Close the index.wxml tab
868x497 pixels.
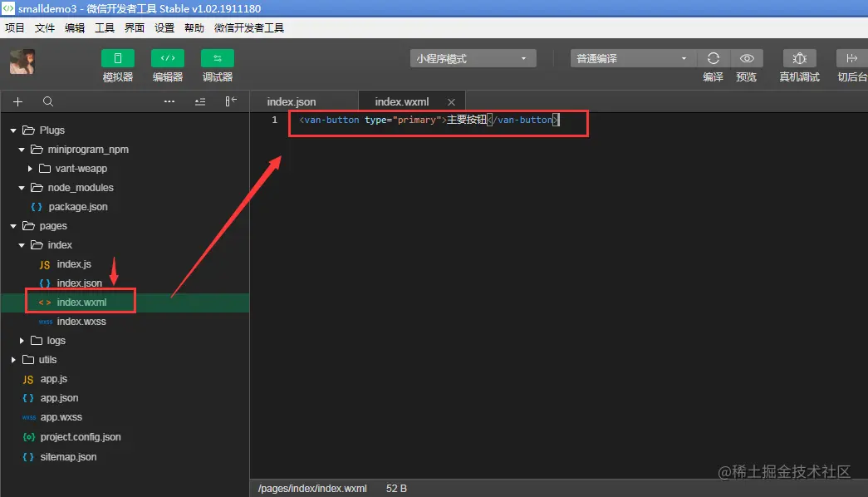pyautogui.click(x=451, y=102)
